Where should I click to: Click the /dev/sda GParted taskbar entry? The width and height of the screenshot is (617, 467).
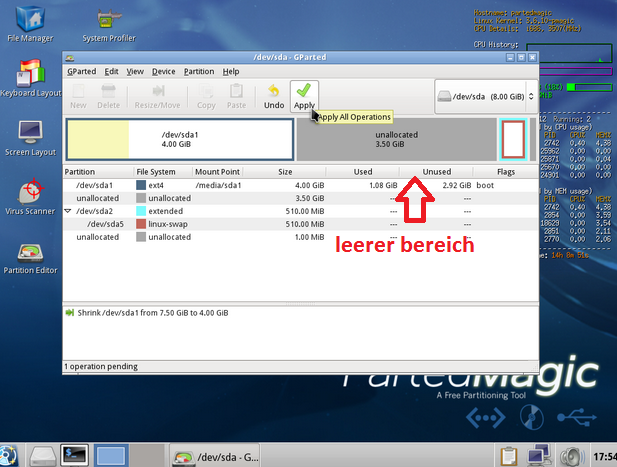pos(215,456)
